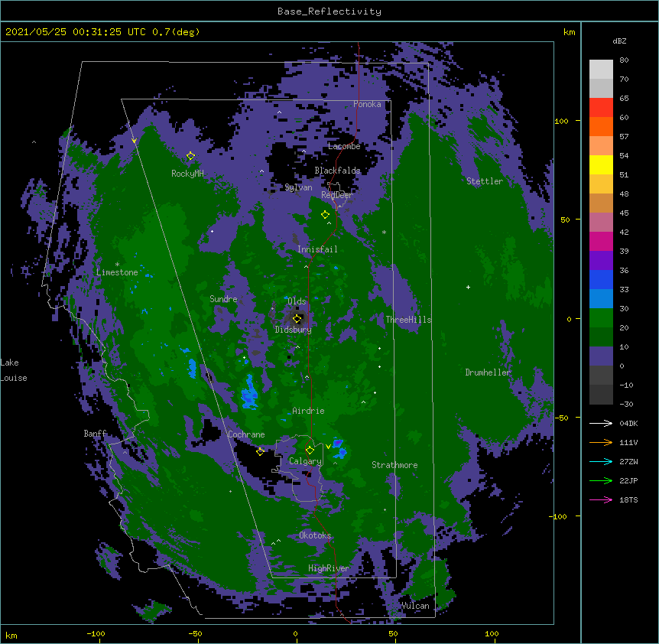This screenshot has width=659, height=644.
Task: Pick the slate purple 0-10 dBZ swatch
Action: [601, 356]
